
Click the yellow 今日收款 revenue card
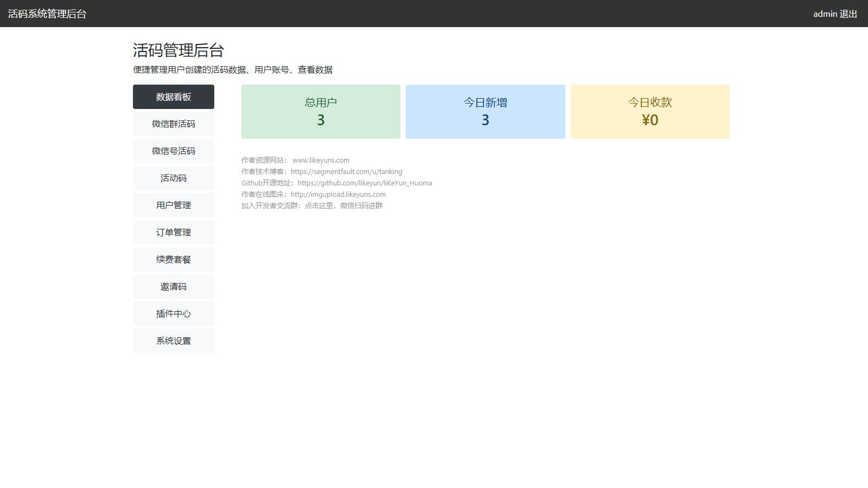pos(650,112)
